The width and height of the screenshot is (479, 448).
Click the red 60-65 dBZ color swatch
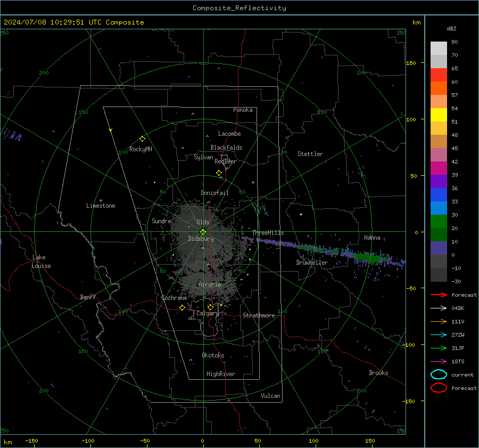coord(439,75)
